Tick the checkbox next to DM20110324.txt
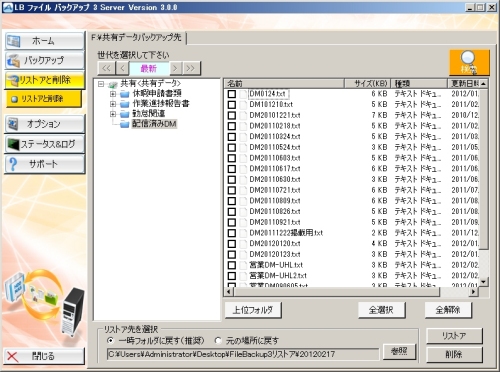Screen dimensions: 500x372 pos(232,137)
